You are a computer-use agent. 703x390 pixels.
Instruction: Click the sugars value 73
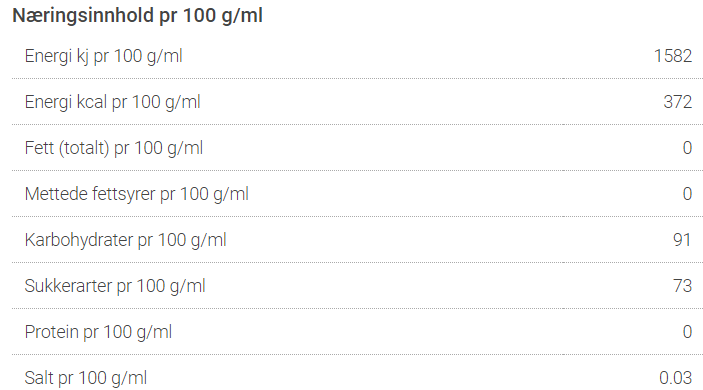(x=683, y=286)
